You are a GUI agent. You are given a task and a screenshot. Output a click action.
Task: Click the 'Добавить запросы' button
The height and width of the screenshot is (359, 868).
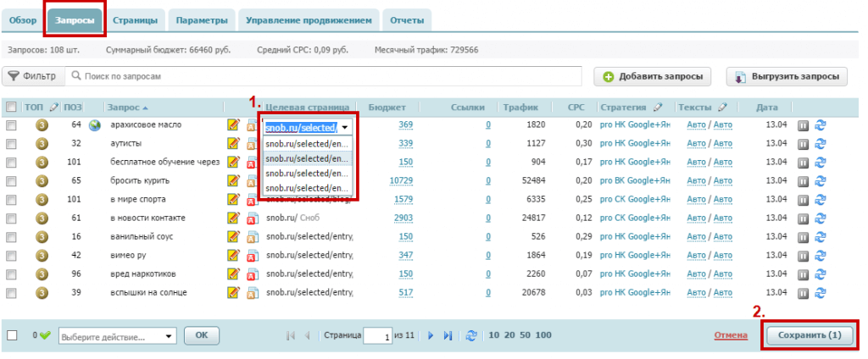[652, 77]
